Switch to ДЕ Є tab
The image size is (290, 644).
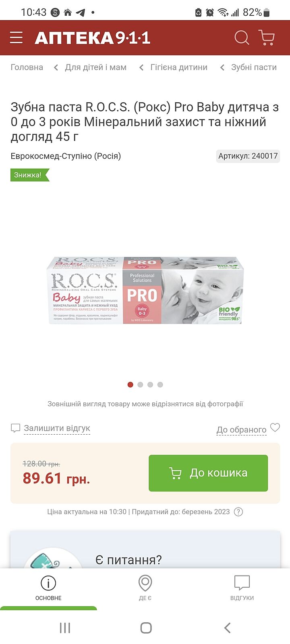(145, 588)
